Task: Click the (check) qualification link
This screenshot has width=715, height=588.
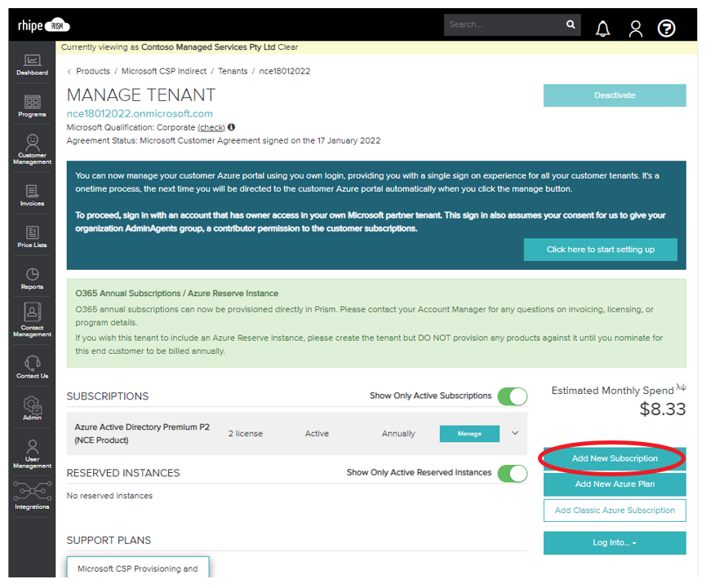Action: point(211,127)
